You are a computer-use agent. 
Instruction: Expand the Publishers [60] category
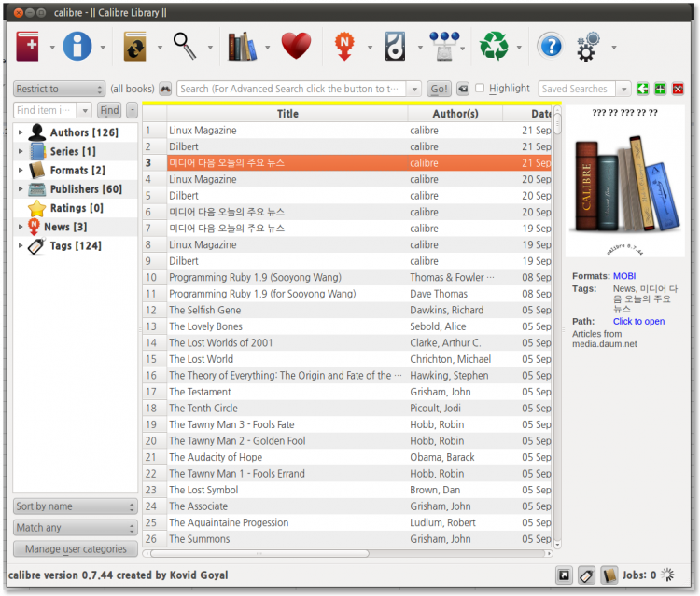pyautogui.click(x=21, y=189)
